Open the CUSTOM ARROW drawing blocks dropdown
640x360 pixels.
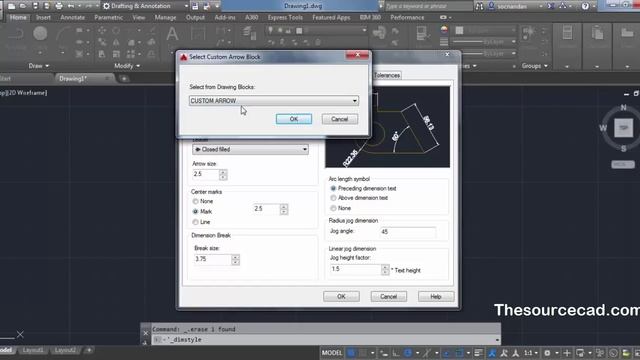[274, 100]
